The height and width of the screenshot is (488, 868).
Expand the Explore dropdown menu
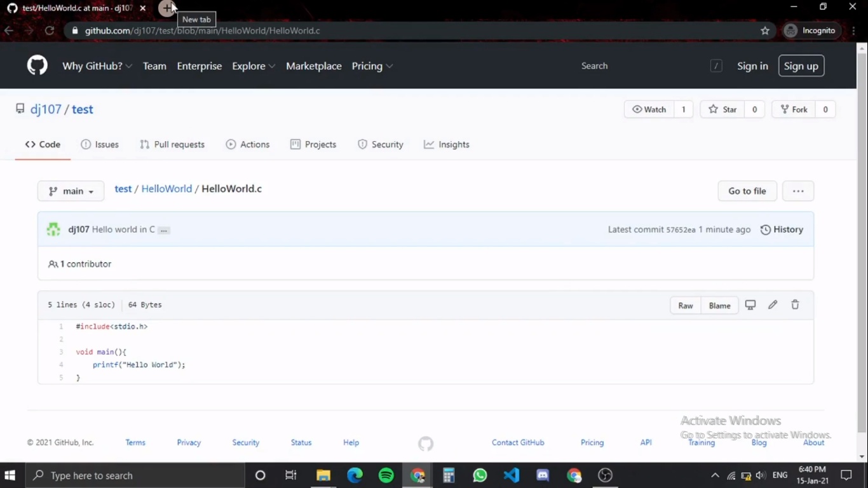click(x=254, y=66)
